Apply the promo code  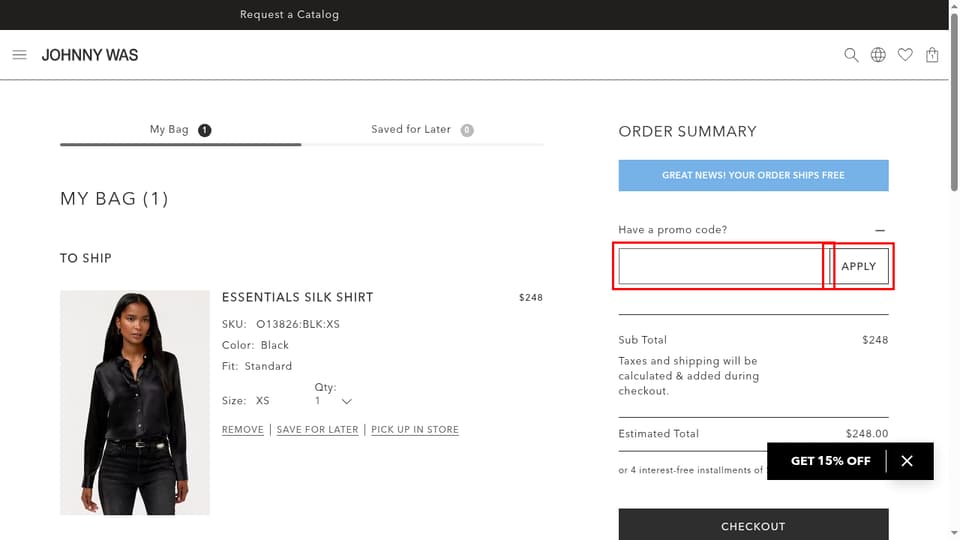[859, 266]
